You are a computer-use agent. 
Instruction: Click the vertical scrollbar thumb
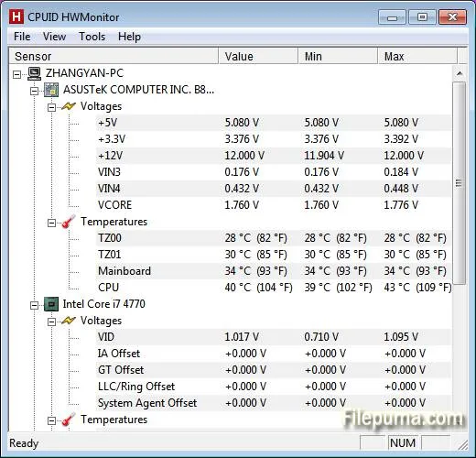point(460,183)
